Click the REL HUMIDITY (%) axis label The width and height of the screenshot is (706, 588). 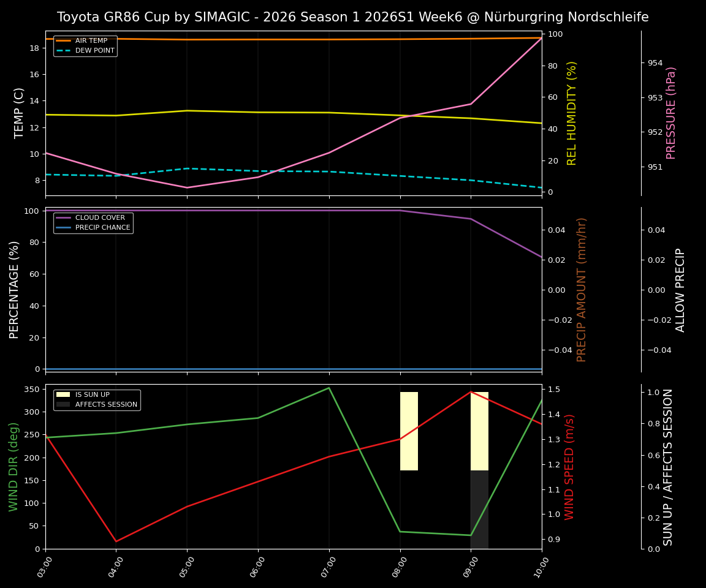[571, 113]
